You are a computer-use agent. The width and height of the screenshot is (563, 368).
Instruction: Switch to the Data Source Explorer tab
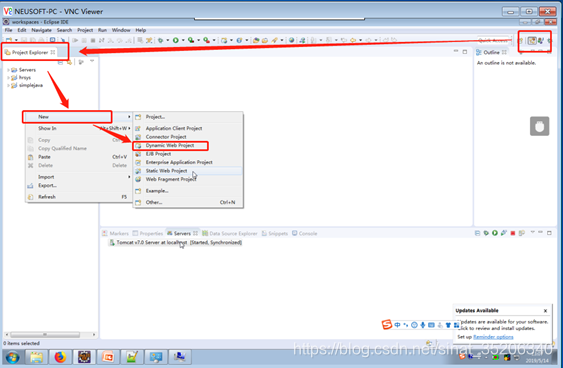(x=230, y=233)
